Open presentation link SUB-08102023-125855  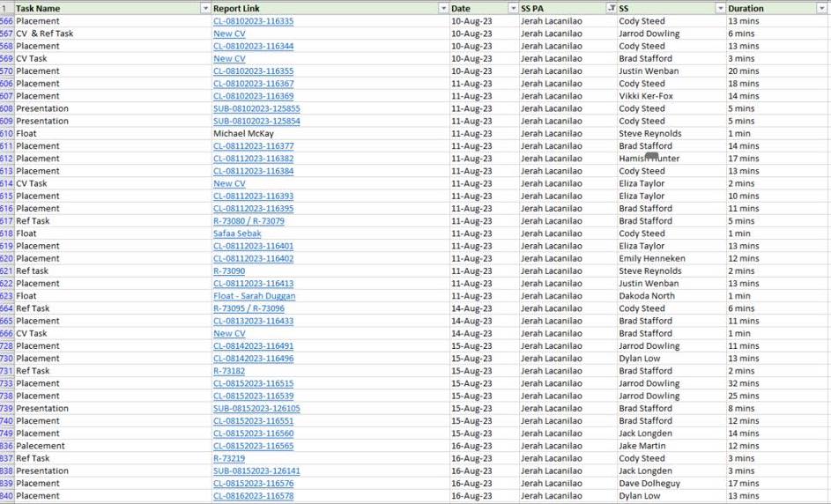click(256, 108)
